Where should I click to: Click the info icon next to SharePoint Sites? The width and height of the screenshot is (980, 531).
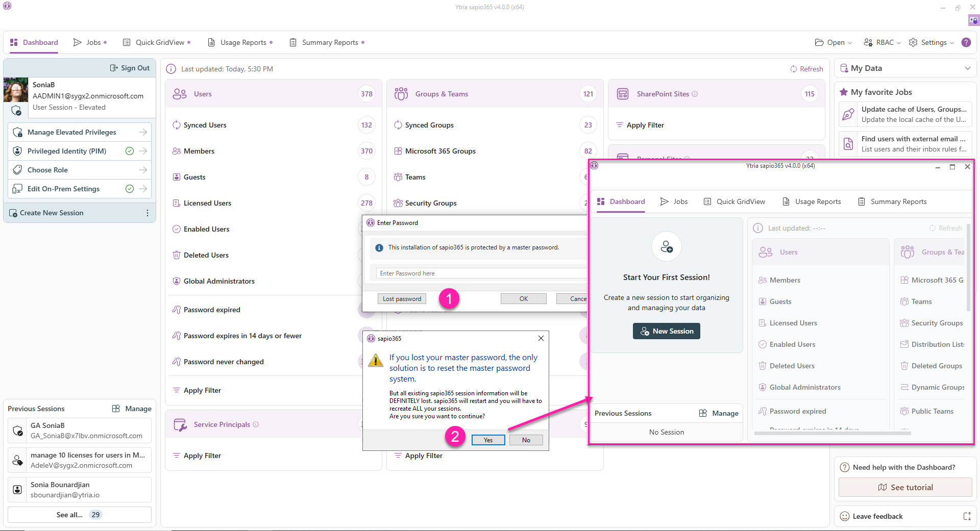click(x=695, y=94)
